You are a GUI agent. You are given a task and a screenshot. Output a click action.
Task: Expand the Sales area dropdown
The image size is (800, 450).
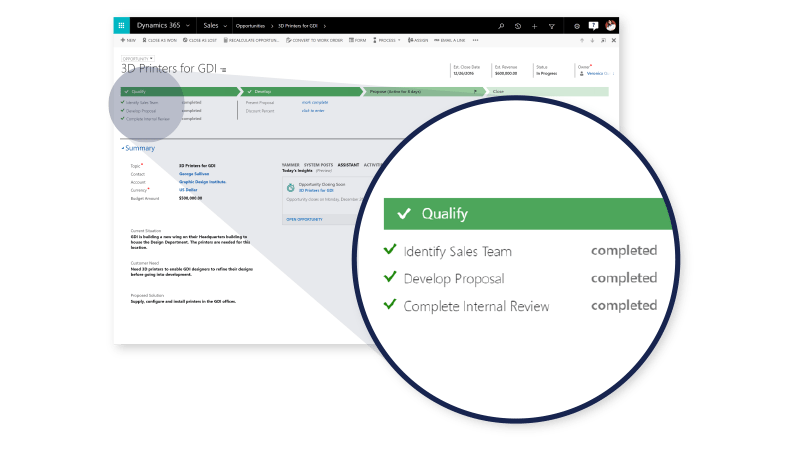[215, 26]
